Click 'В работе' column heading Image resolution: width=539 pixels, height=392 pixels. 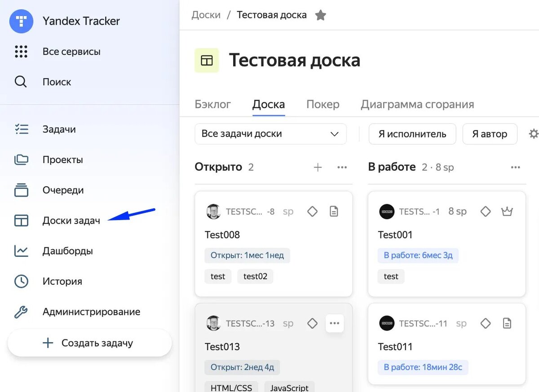pos(392,167)
